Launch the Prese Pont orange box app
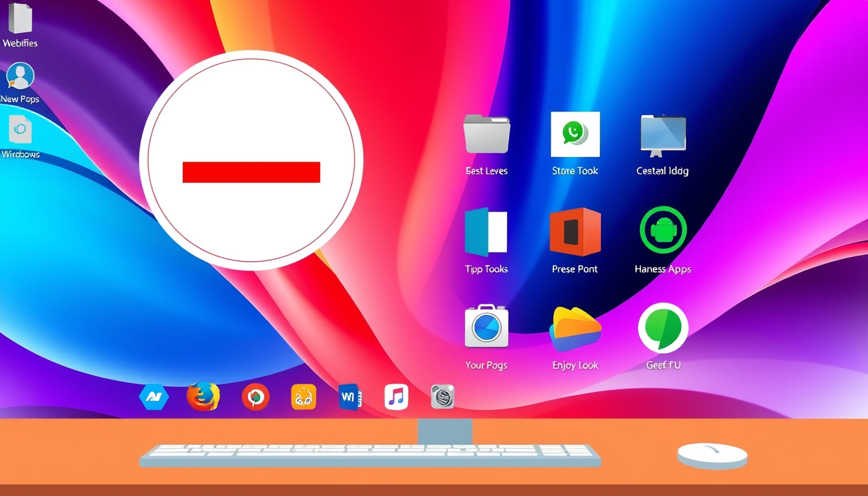Screen dimensions: 868x496 (x=575, y=232)
